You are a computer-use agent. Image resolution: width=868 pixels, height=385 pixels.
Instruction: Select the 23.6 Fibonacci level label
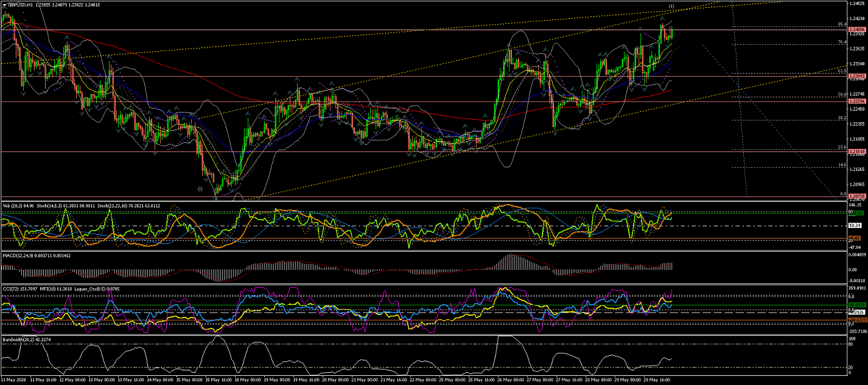pyautogui.click(x=841, y=147)
